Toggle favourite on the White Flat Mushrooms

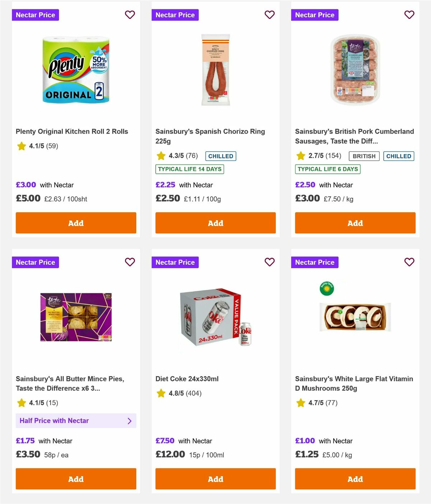409,262
